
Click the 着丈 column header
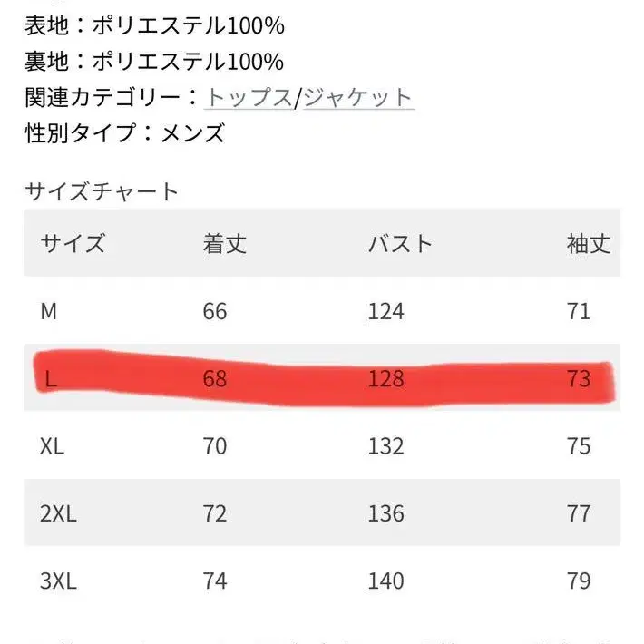click(225, 243)
